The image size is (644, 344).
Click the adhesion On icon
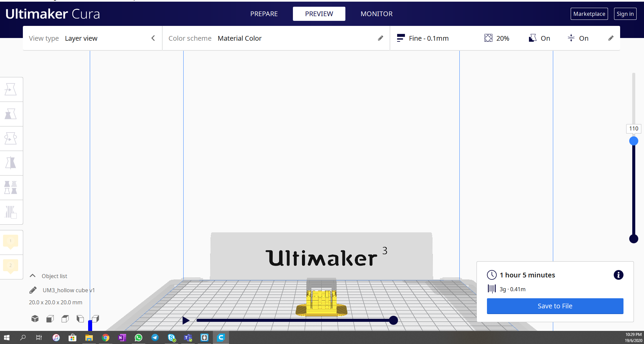[x=571, y=38]
